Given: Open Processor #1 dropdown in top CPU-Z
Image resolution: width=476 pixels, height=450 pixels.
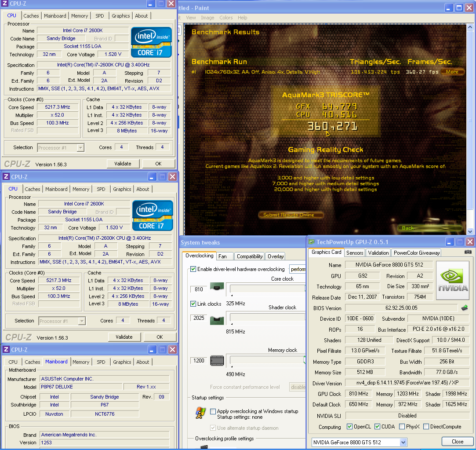Looking at the screenshot, I should [x=80, y=148].
